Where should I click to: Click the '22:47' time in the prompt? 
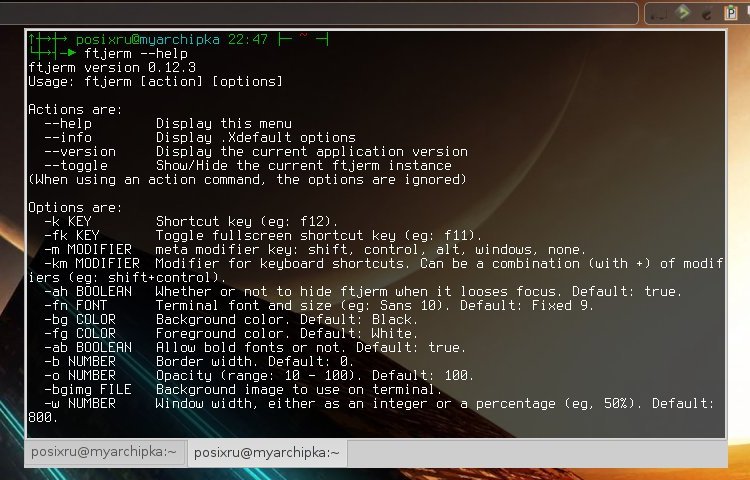coord(248,39)
